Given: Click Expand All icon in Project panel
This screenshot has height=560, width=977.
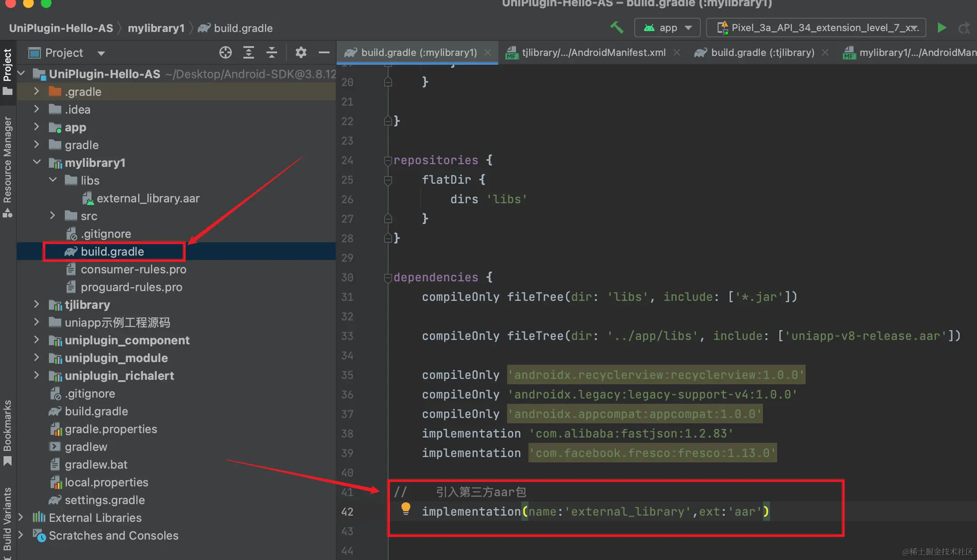Looking at the screenshot, I should [249, 52].
